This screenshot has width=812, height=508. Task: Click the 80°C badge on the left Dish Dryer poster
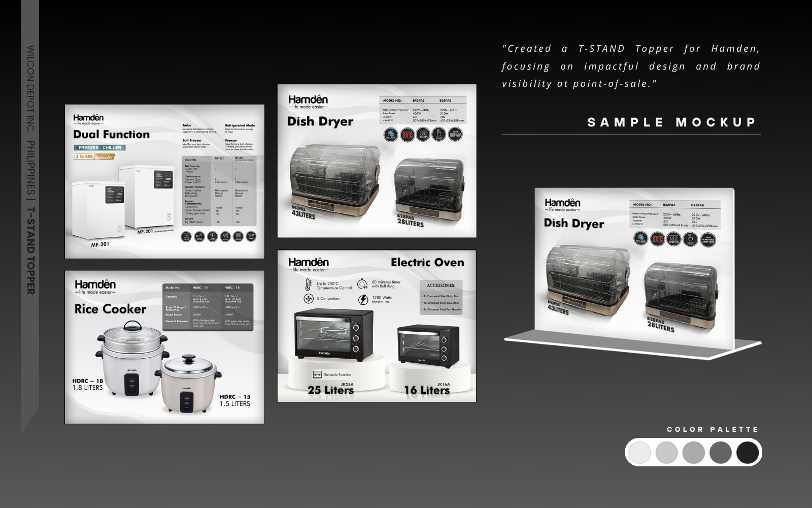(407, 134)
